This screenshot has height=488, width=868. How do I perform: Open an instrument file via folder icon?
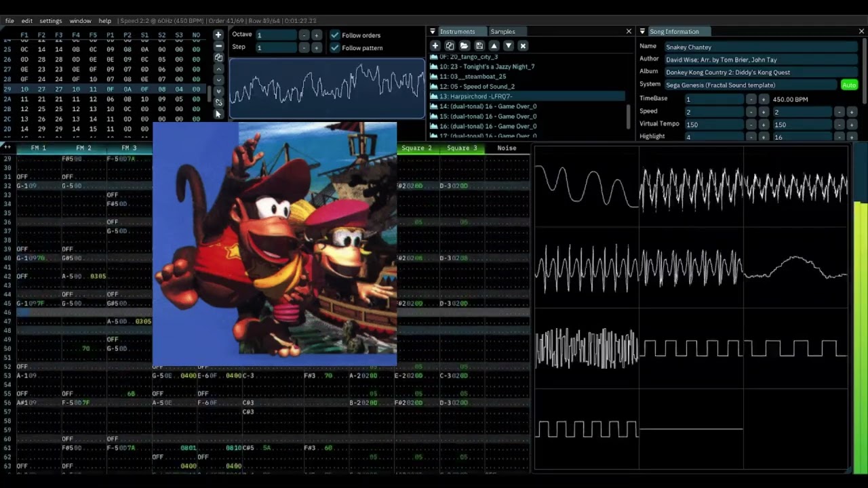[x=465, y=45]
